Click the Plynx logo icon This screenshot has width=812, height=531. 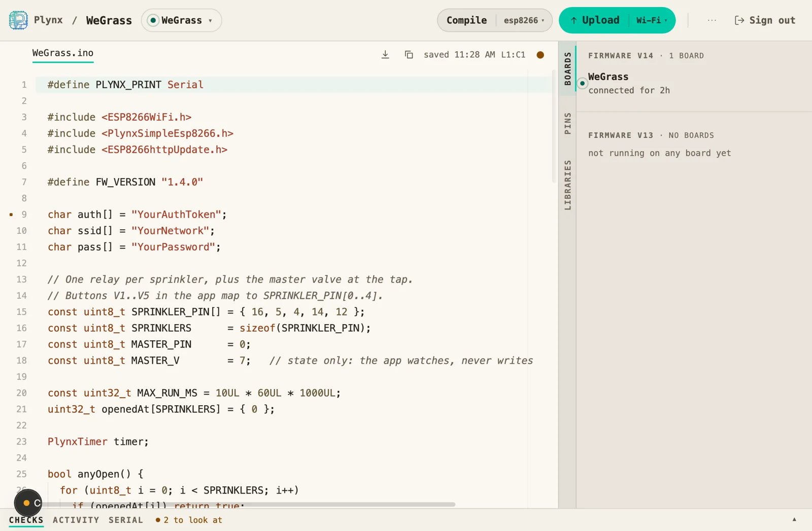click(18, 20)
